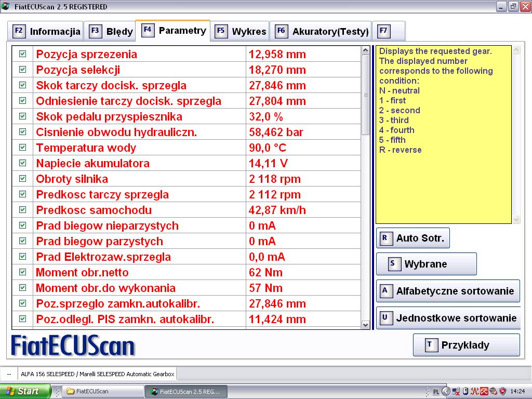Image resolution: width=532 pixels, height=399 pixels.
Task: Uncheck the Predkosc samochodu checkbox
Action: (x=23, y=210)
